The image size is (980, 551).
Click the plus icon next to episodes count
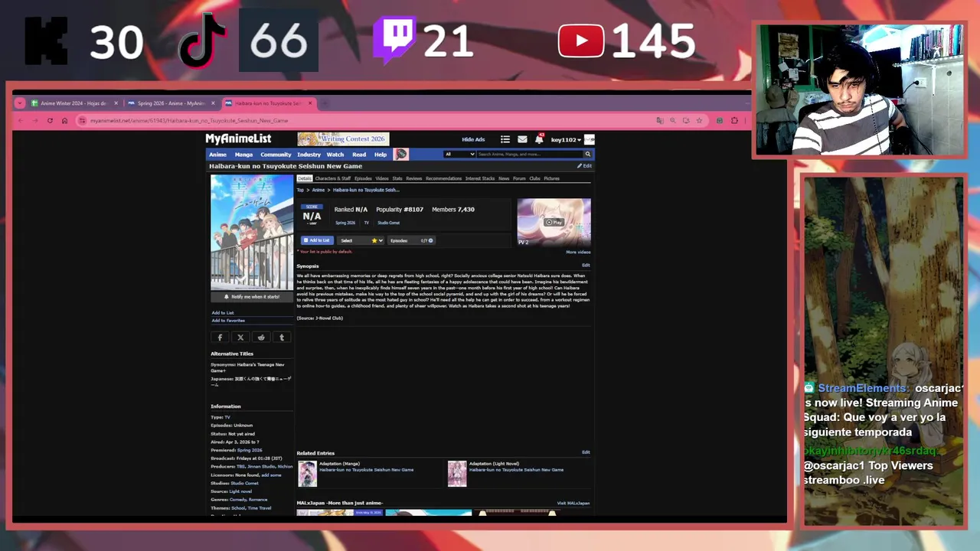[430, 240]
